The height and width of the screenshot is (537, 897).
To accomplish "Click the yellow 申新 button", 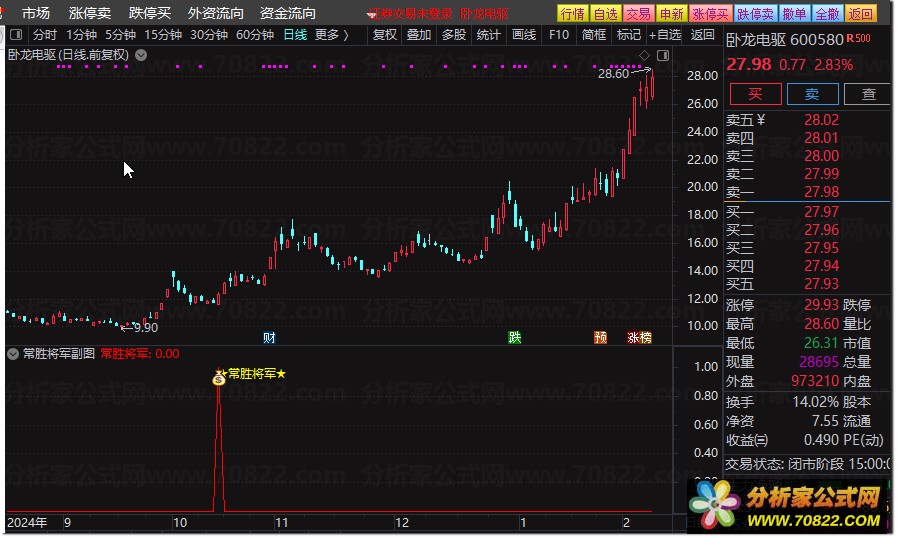I will [671, 14].
